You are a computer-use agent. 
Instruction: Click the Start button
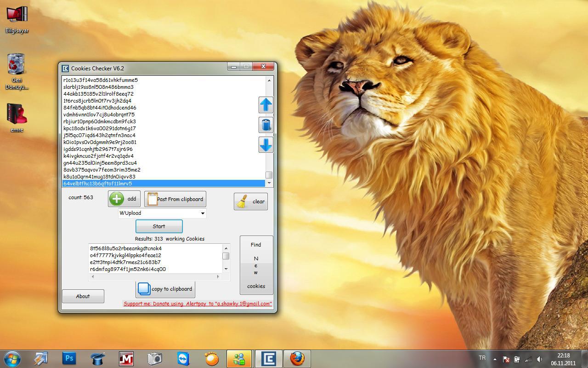pos(159,226)
